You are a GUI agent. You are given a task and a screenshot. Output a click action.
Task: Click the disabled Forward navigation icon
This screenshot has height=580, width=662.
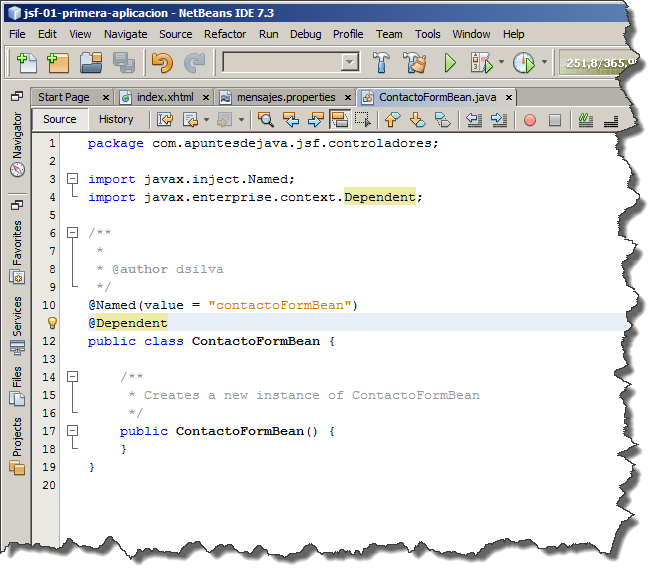click(224, 120)
